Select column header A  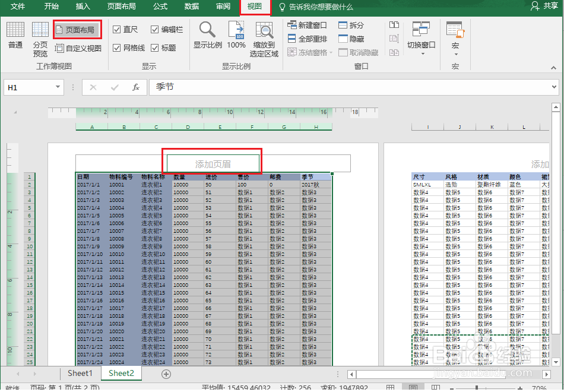click(x=91, y=127)
